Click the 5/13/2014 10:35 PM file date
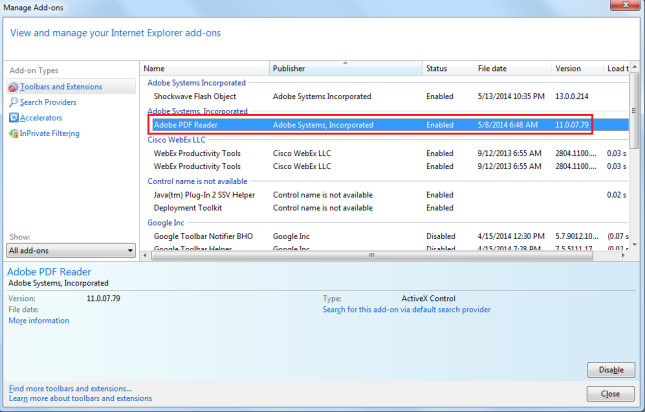645x412 pixels. coord(511,96)
